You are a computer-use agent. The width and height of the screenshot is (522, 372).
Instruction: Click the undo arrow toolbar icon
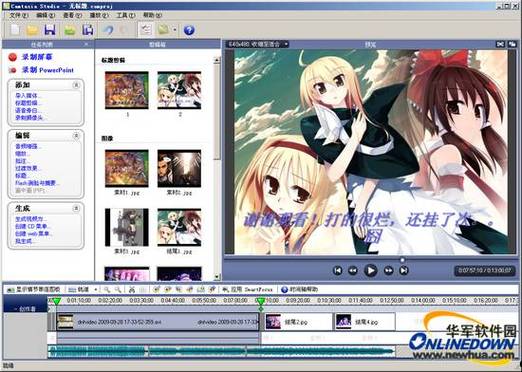tap(108, 30)
